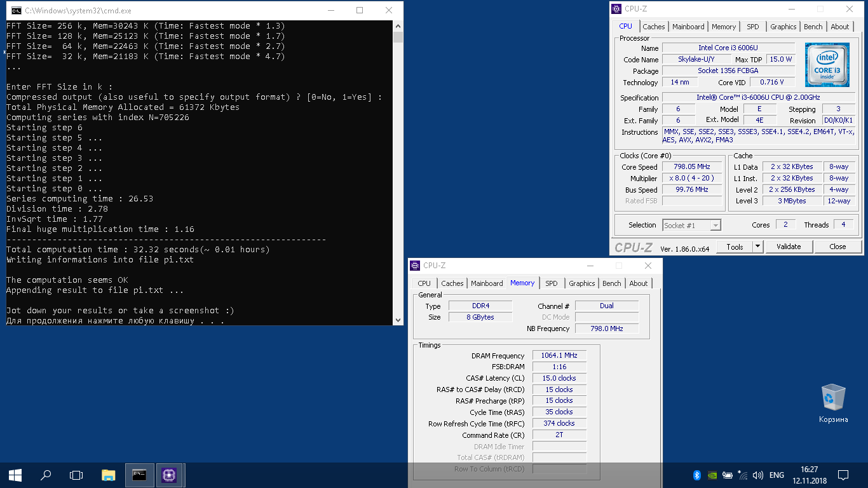Switch to the About tab in the lower CPU-Z window
Screen dimensions: 868x488
click(639, 283)
